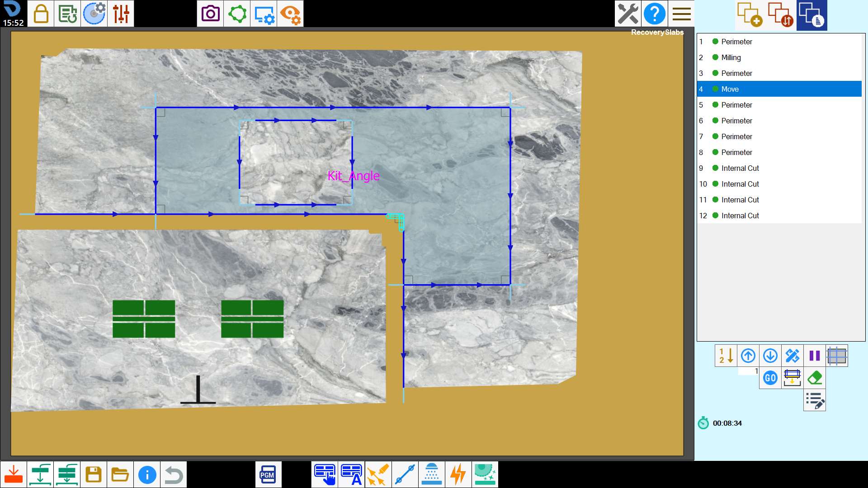Open the PGM program icon
This screenshot has width=868, height=488.
269,474
